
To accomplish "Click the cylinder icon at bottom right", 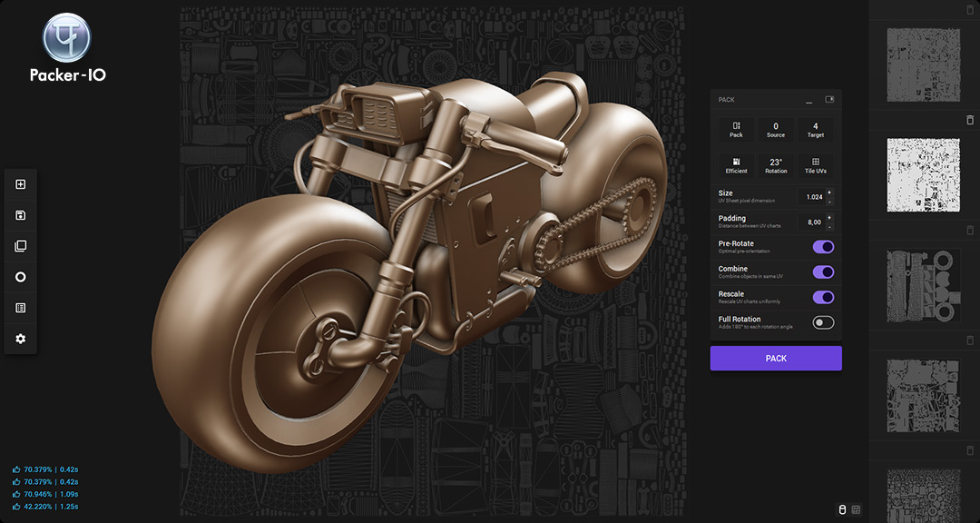I will point(841,510).
